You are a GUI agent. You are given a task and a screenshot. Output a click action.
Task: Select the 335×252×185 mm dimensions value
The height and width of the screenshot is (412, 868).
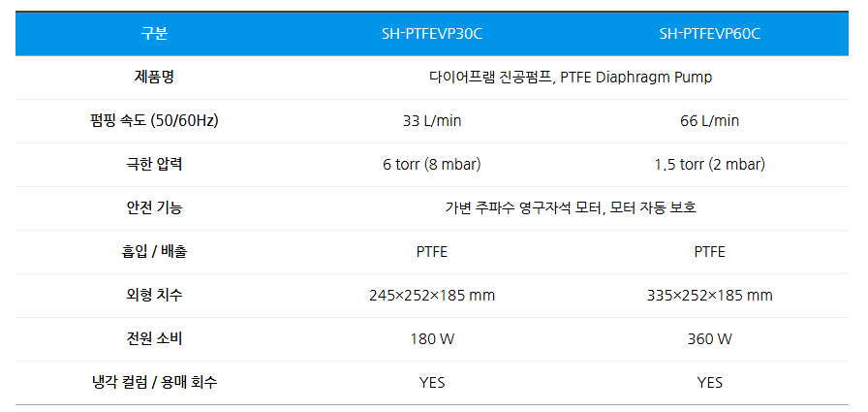tap(709, 296)
